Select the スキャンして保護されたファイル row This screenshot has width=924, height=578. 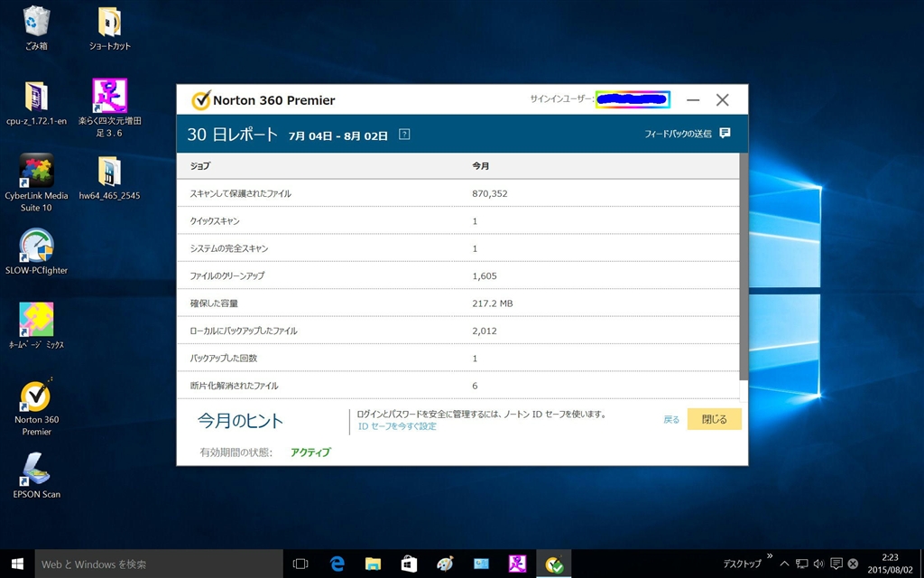click(457, 193)
